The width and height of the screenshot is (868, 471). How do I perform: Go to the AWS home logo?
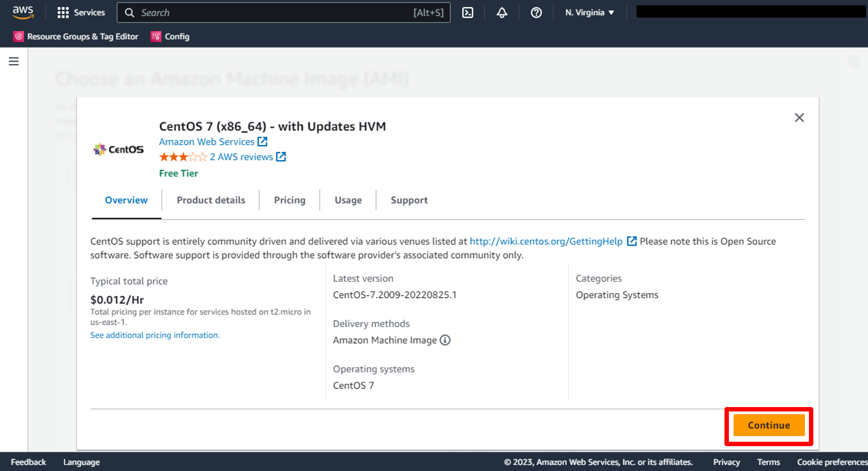click(23, 13)
